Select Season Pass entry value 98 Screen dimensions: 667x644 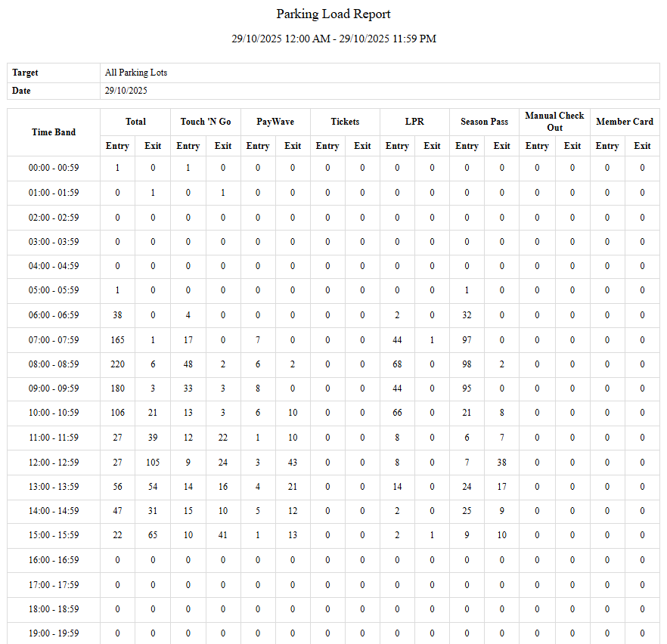tap(467, 364)
